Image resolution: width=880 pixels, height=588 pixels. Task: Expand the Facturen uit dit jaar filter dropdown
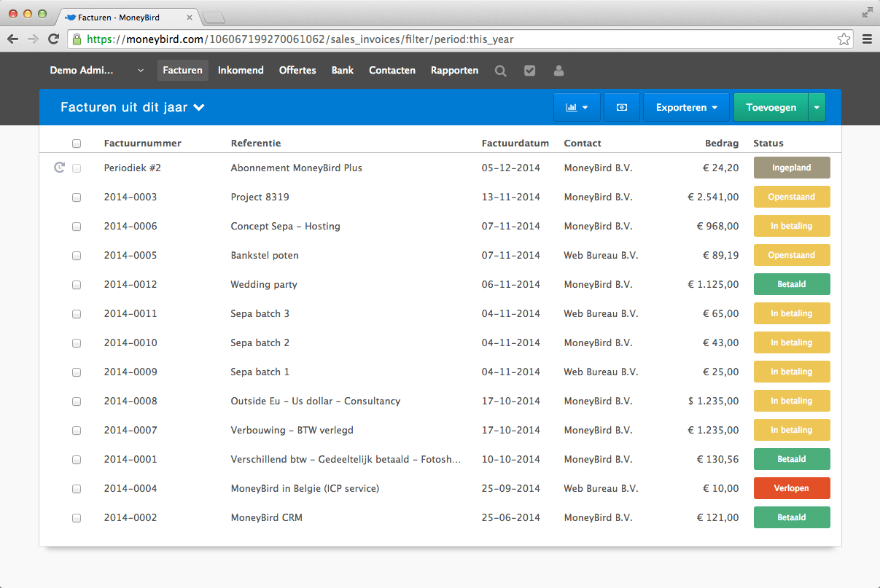click(133, 106)
